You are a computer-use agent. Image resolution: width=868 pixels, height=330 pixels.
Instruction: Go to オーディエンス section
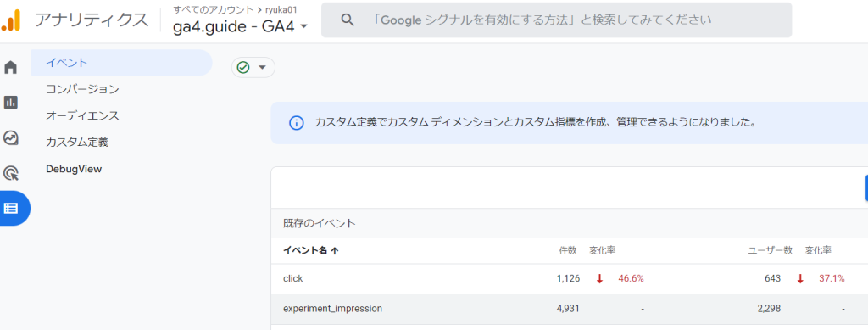[x=82, y=115]
